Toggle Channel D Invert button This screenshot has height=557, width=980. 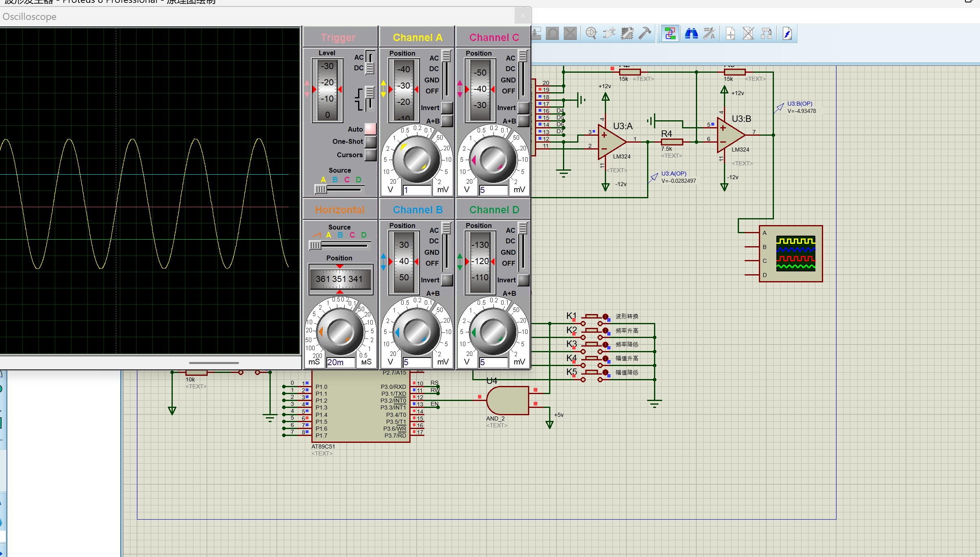click(524, 280)
